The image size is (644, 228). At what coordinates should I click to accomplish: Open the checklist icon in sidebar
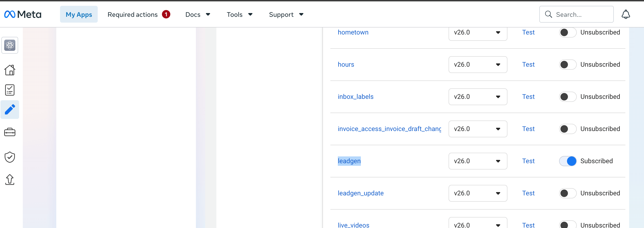10,90
